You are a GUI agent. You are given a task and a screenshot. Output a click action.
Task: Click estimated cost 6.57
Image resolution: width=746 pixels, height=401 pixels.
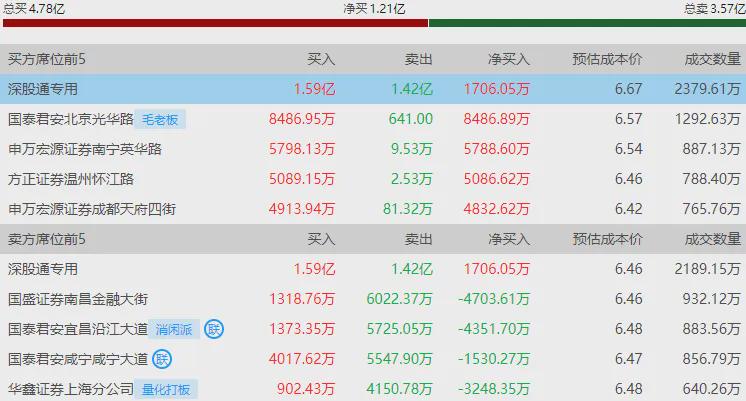coord(628,119)
